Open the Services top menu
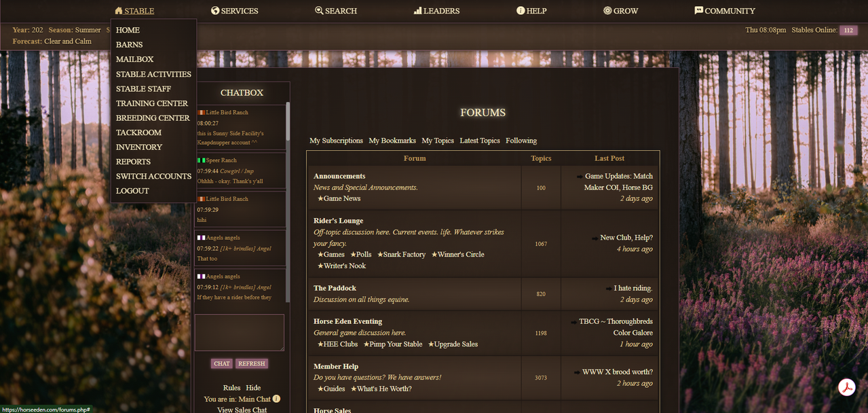 pos(235,11)
